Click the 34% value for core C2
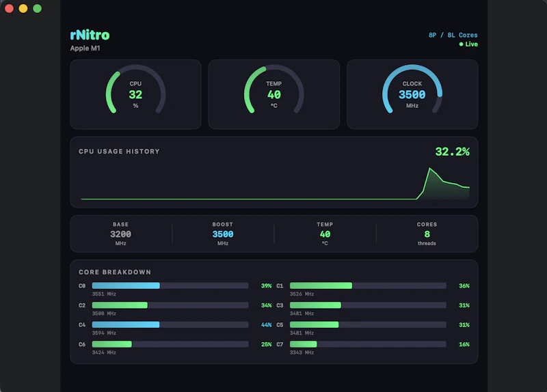This screenshot has height=392, width=547. tap(266, 305)
